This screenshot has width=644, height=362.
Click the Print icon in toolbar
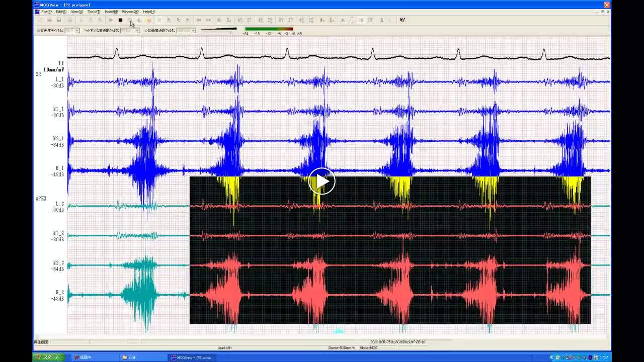coord(70,20)
